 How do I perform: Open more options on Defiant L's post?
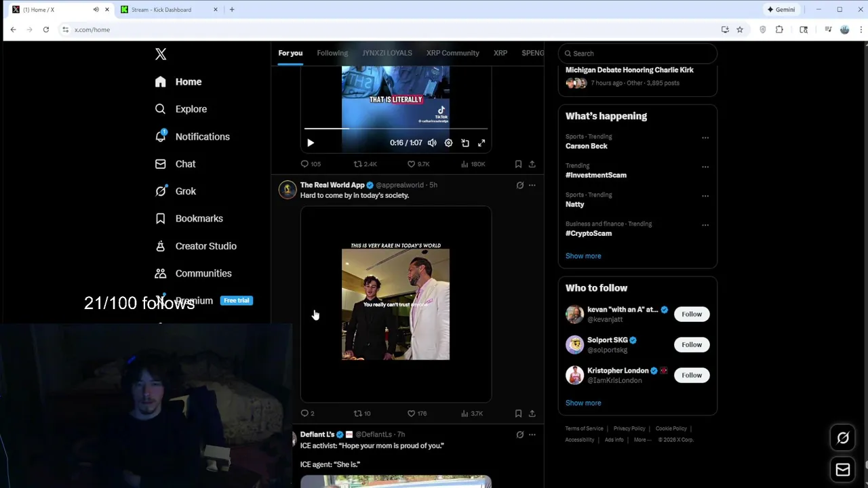click(532, 434)
